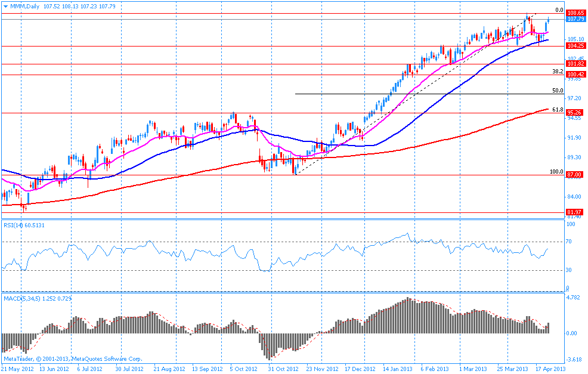Viewport: 588px width, 374px height.
Task: Click the MACD(5,34,5) indicator label
Action: [x=38, y=299]
